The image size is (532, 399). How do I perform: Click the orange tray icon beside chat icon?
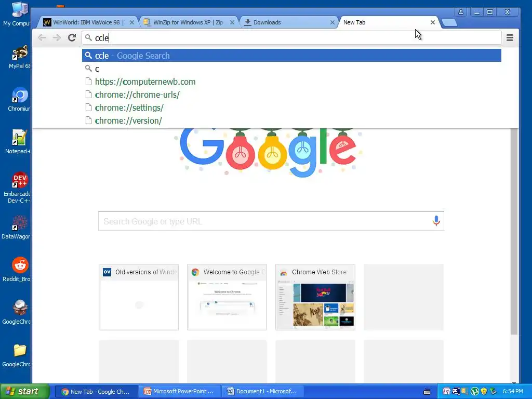(x=464, y=392)
